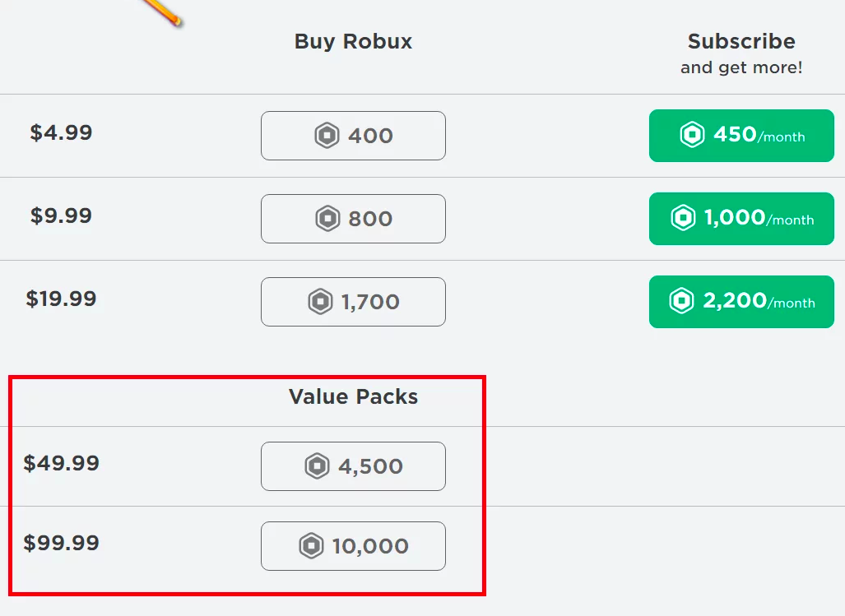Select the $9.99 price label

[61, 215]
